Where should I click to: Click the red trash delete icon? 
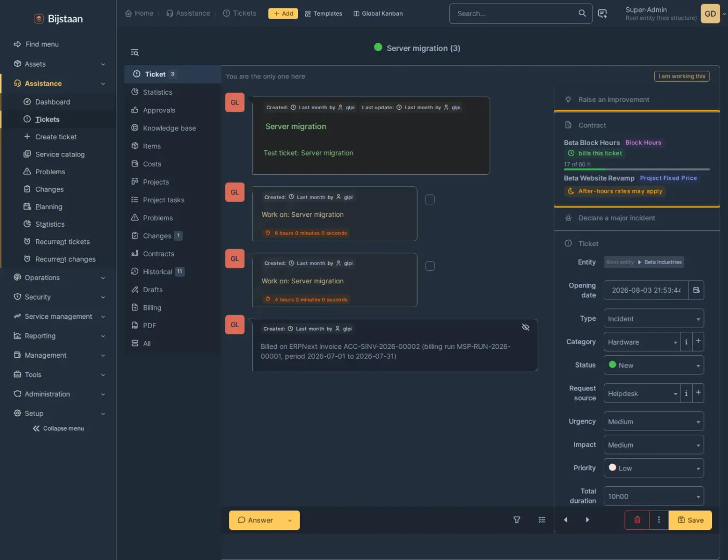click(x=637, y=520)
